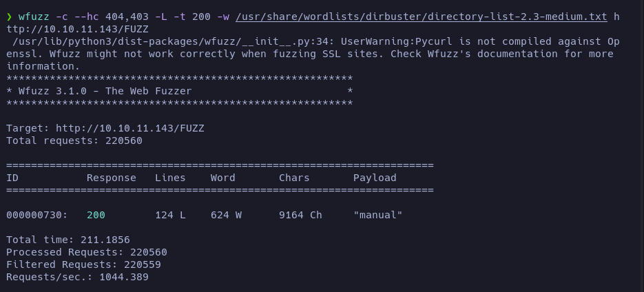Click the 9164 Ch value
644x292 pixels.
click(300, 215)
